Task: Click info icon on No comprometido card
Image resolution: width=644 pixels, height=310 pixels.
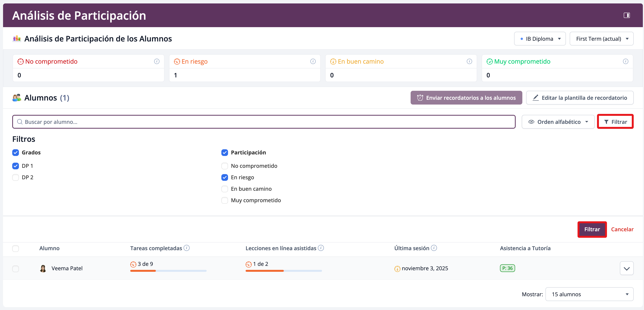Action: [x=157, y=61]
